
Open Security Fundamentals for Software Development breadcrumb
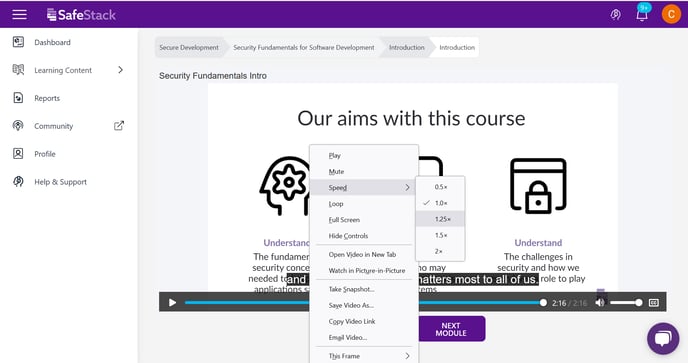(x=304, y=47)
